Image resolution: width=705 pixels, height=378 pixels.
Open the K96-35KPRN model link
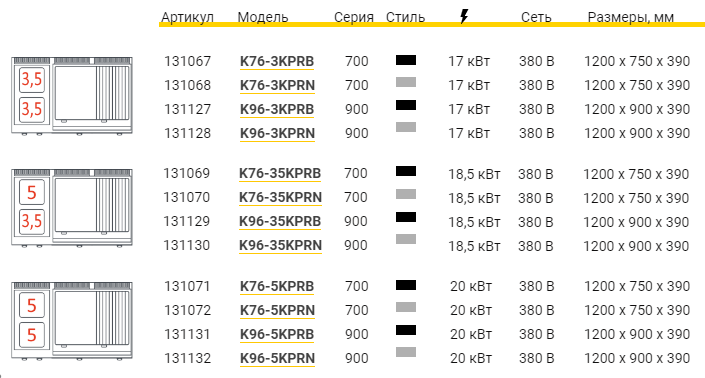(281, 245)
